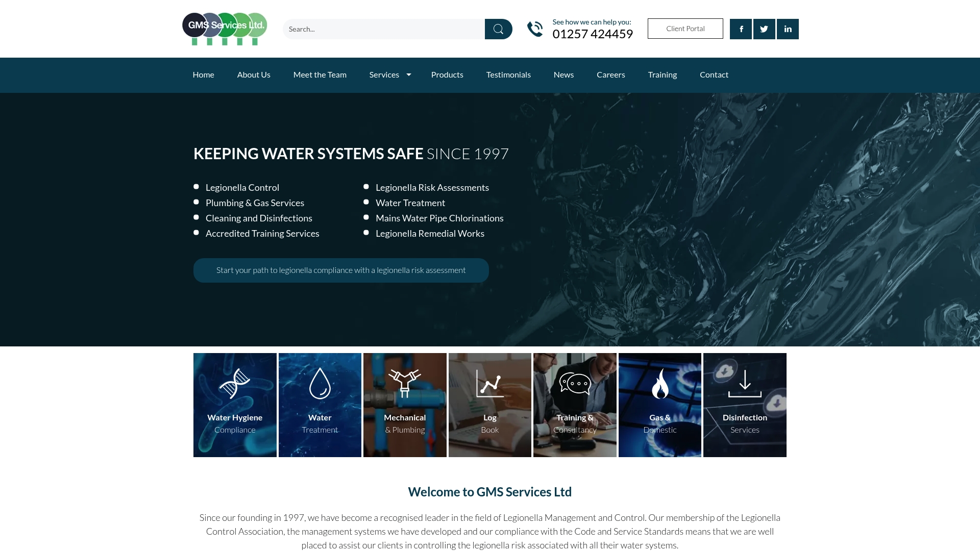
Task: Open the Testimonials menu item
Action: tap(508, 75)
